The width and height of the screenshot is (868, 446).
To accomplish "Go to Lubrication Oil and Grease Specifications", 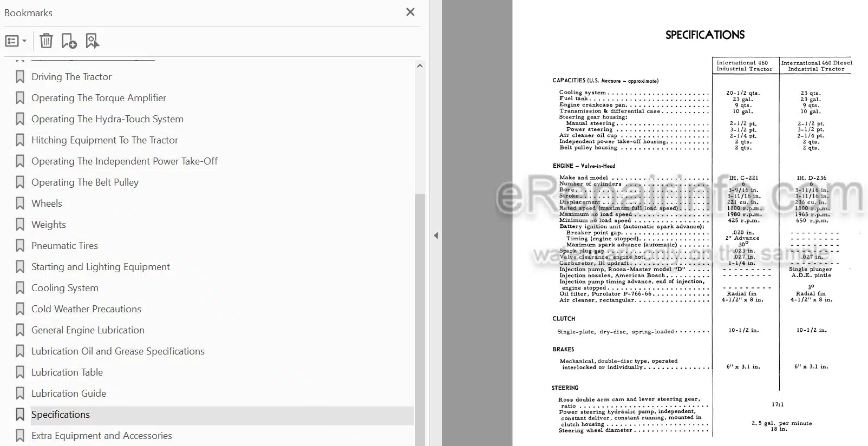I will [118, 351].
